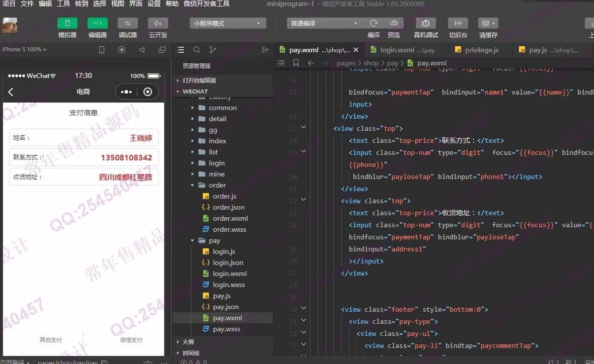
Task: Click 'shop' in the breadcrumb path
Action: point(371,63)
